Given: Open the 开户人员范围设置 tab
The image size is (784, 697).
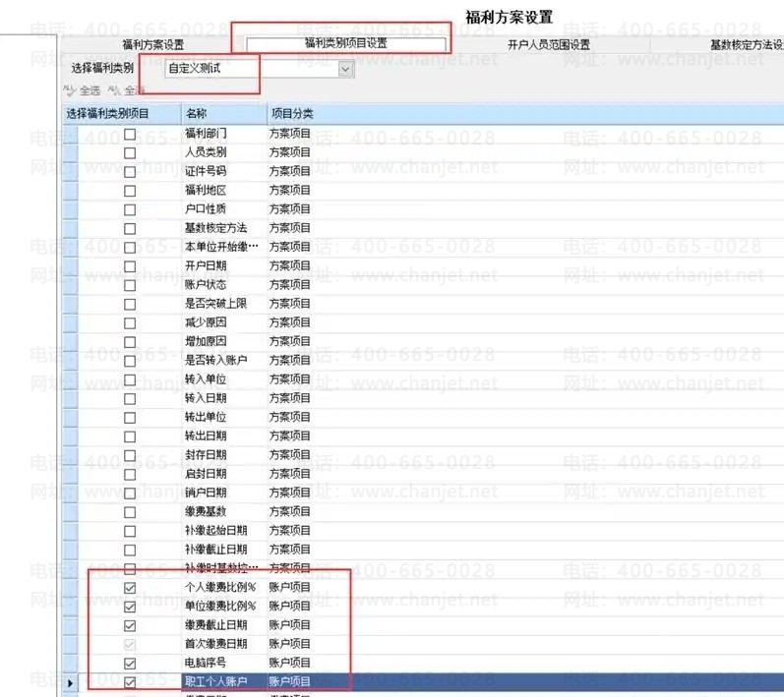Looking at the screenshot, I should click(x=548, y=44).
